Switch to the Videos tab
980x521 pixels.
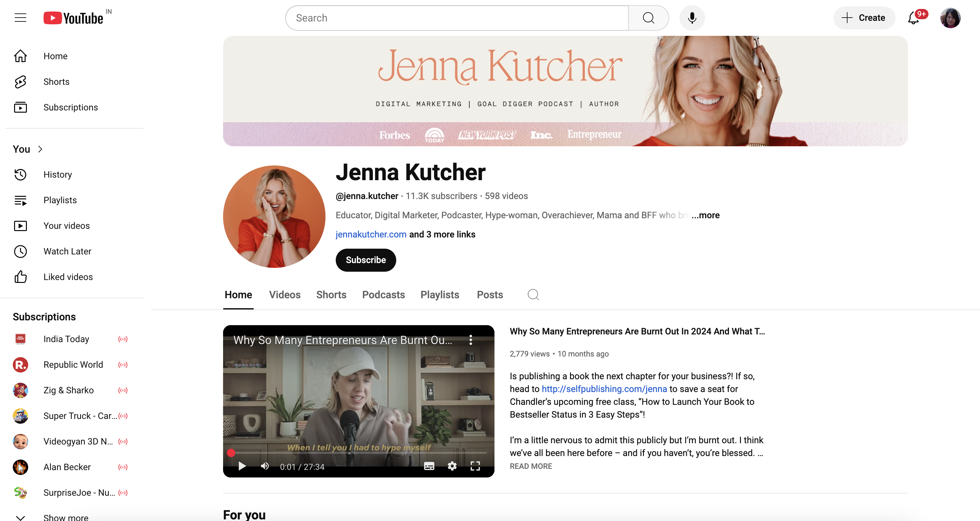(x=285, y=295)
